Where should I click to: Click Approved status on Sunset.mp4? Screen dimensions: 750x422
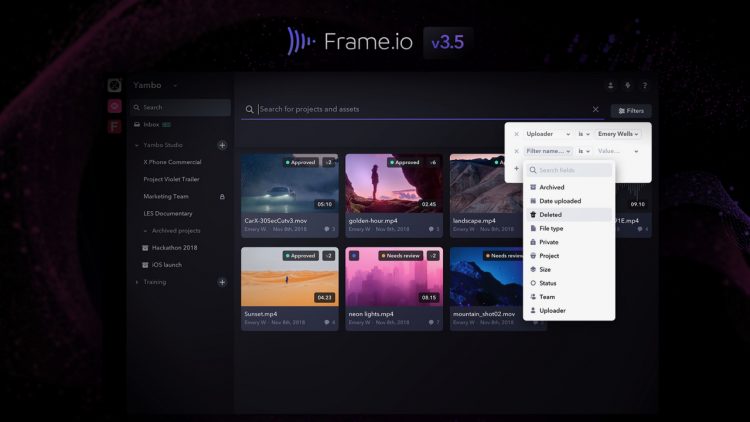pos(300,256)
